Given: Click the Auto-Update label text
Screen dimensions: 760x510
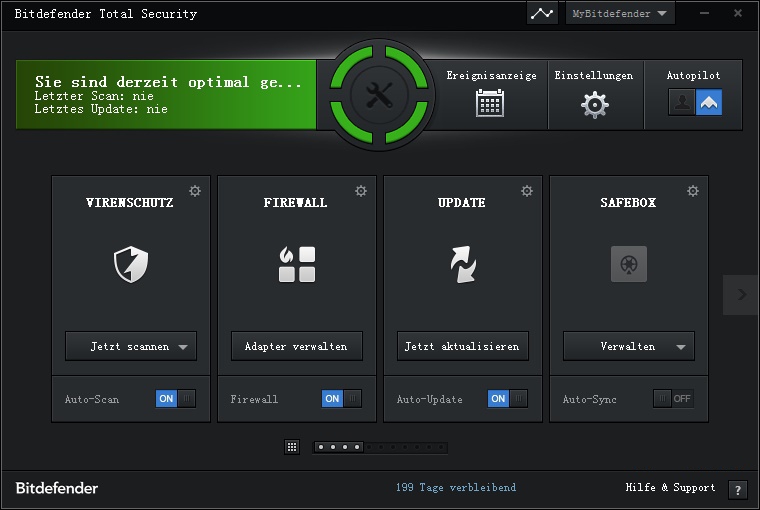Looking at the screenshot, I should [429, 399].
